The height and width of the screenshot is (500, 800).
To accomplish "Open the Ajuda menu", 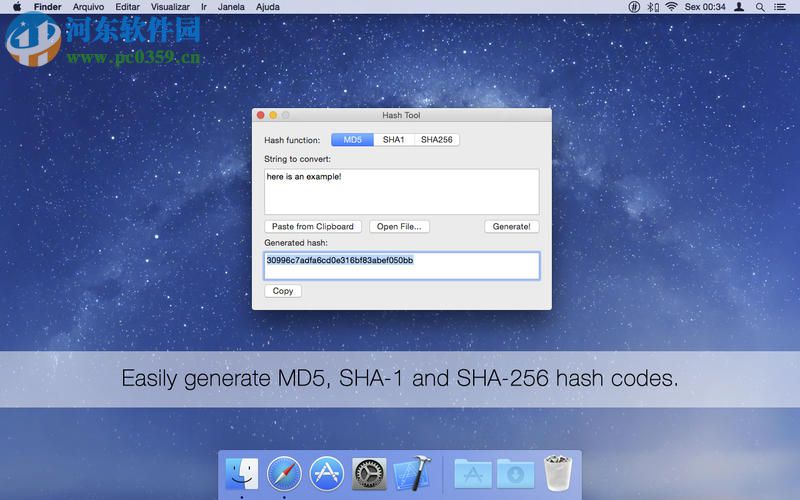I will tap(267, 7).
